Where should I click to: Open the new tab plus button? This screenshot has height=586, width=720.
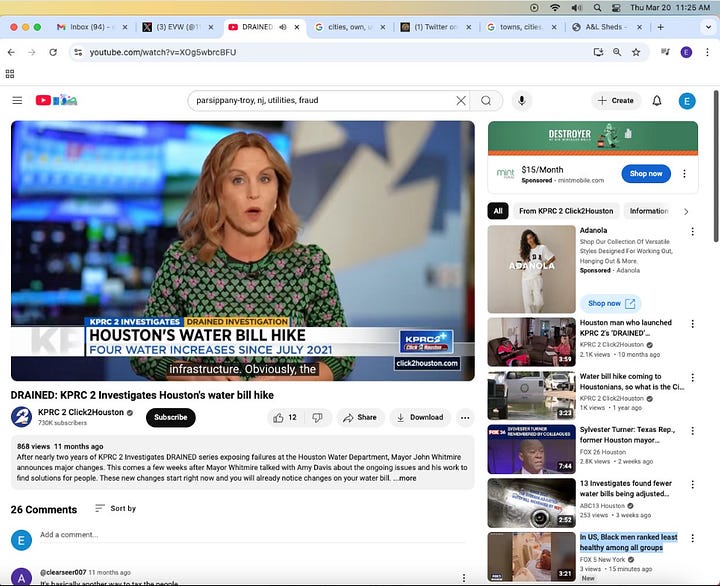pos(660,27)
